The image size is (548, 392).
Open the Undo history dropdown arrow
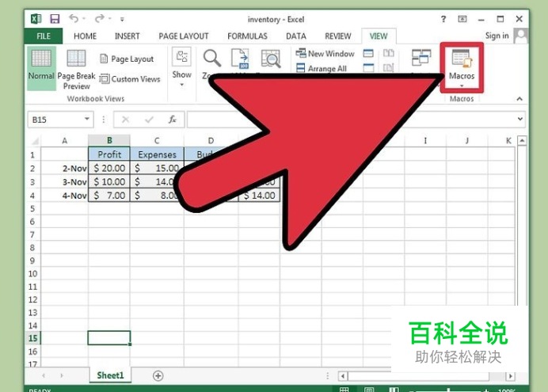(84, 18)
